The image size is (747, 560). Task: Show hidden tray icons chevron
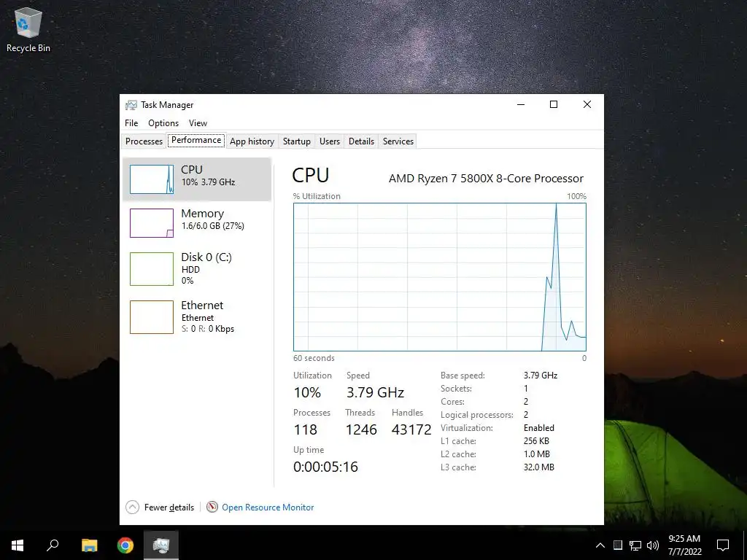[600, 545]
